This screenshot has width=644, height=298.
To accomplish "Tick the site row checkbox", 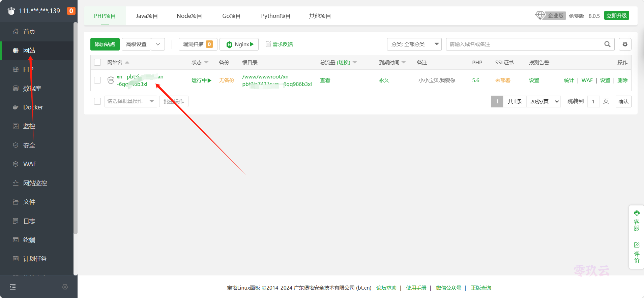I will tap(97, 80).
